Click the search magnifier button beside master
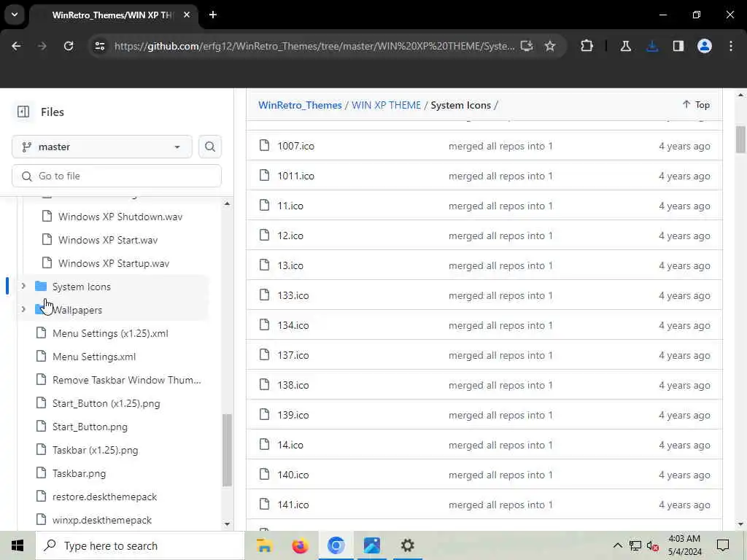Viewport: 747px width, 560px height. [210, 147]
